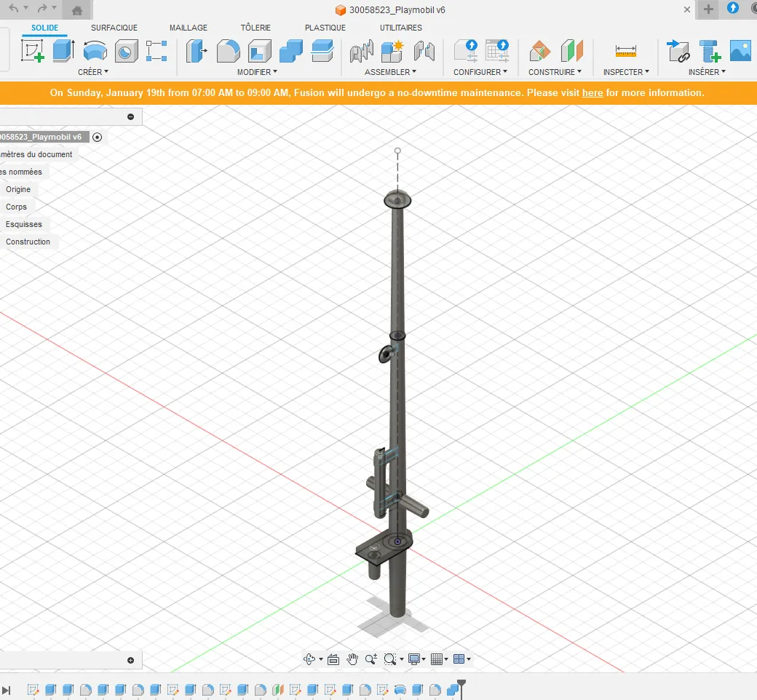Viewport: 757px width, 700px height.
Task: Expand the INSÉRER dropdown
Action: (708, 72)
